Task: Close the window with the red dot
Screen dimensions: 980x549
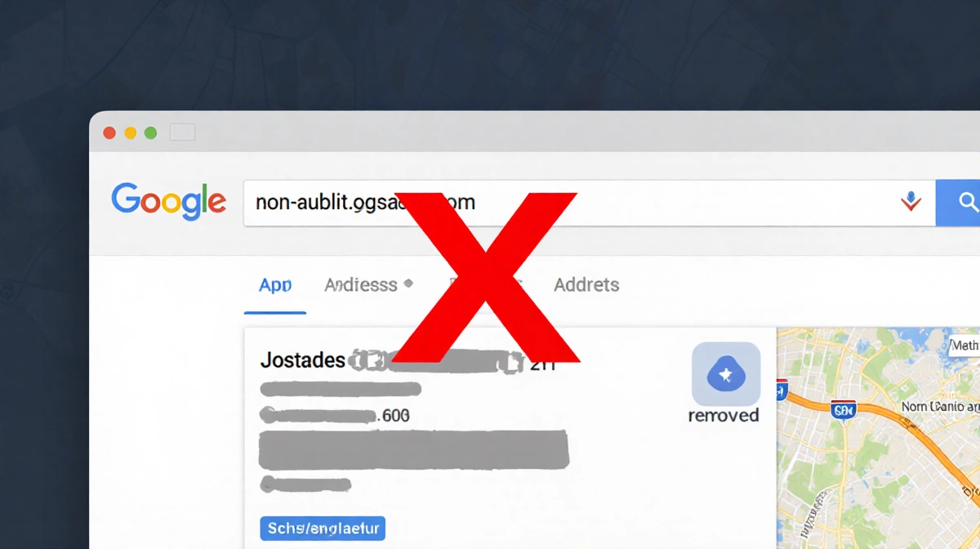Action: tap(109, 133)
